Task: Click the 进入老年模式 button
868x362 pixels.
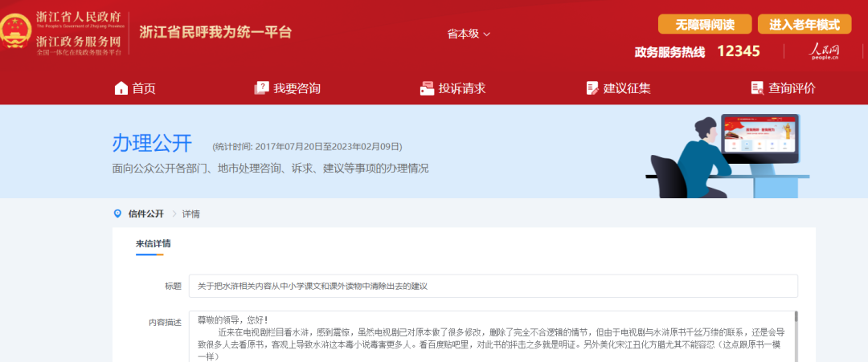Action: (805, 24)
